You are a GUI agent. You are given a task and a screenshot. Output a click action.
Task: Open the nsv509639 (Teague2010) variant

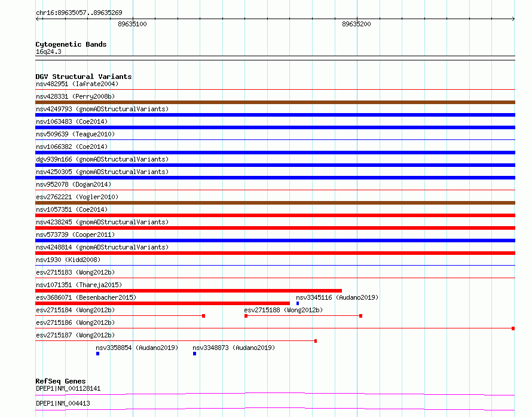[x=75, y=134]
